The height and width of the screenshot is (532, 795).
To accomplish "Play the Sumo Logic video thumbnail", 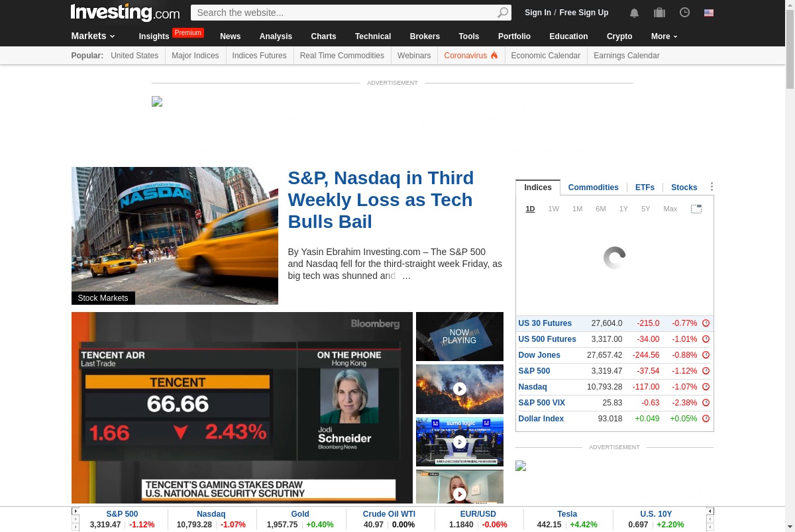I will [460, 441].
